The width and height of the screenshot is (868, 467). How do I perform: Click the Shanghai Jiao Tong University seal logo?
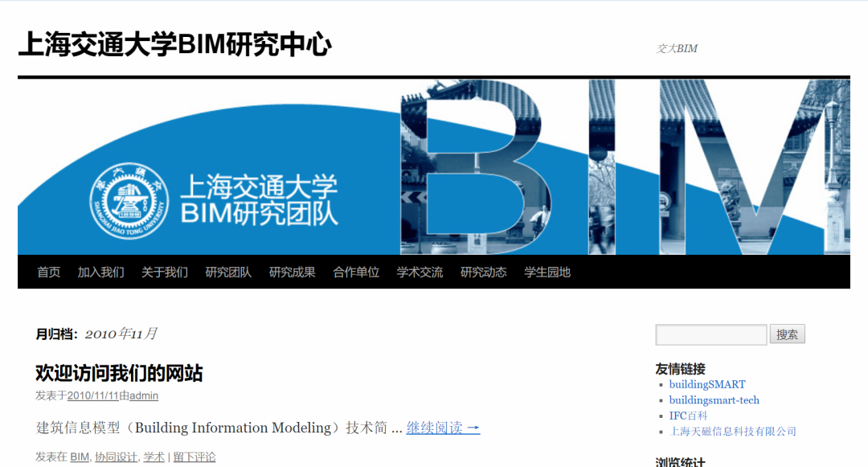129,200
